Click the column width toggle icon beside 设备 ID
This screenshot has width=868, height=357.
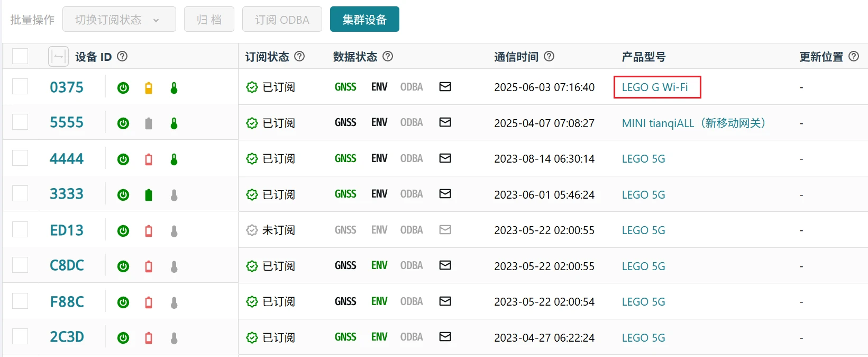pyautogui.click(x=58, y=56)
